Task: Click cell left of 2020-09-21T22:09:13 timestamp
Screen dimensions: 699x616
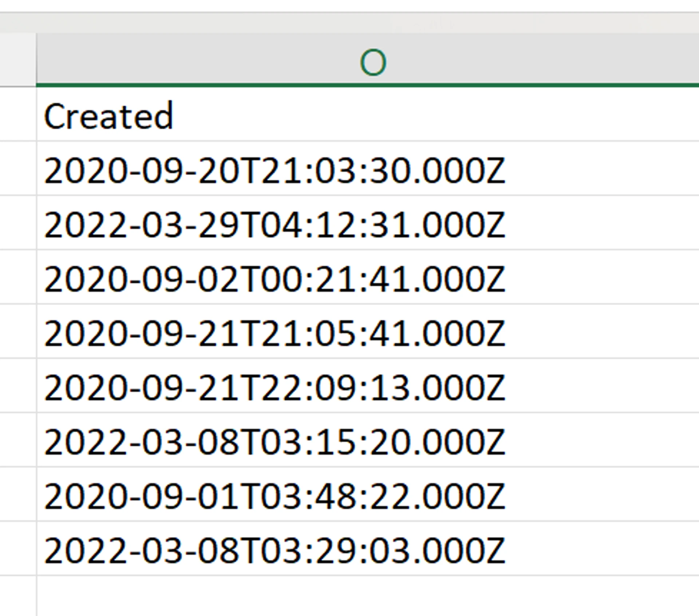Action: click(17, 386)
